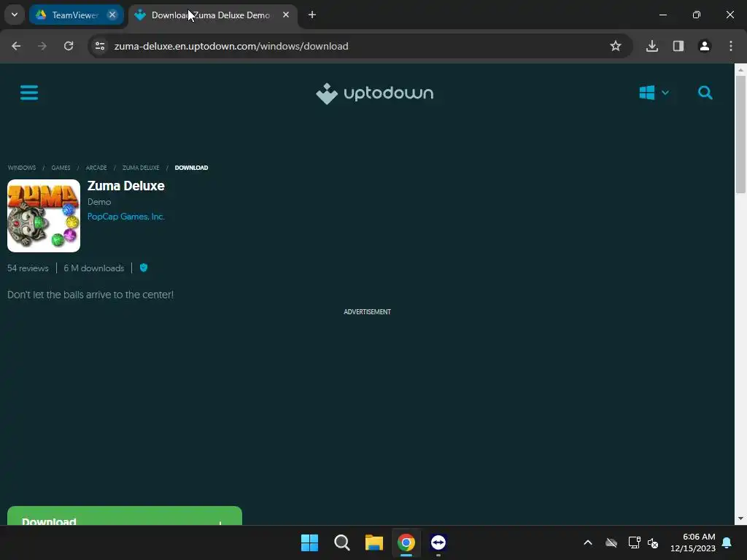Viewport: 747px width, 560px height.
Task: Open the Chrome profile icon
Action: [x=705, y=46]
